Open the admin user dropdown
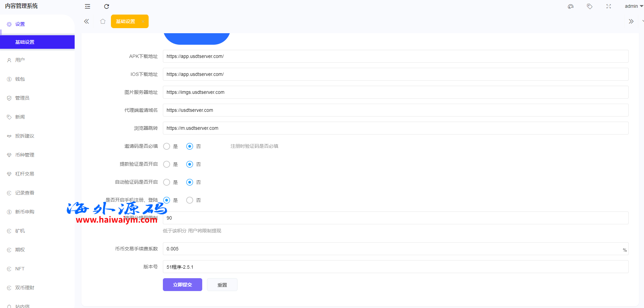 tap(633, 6)
